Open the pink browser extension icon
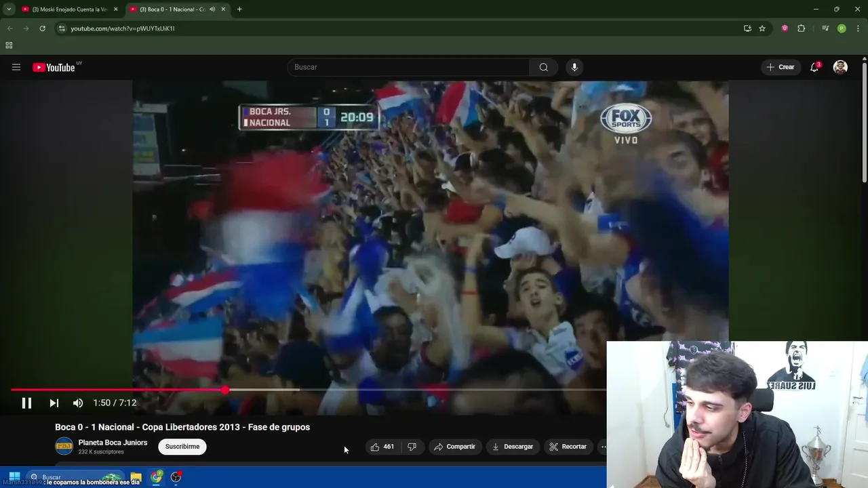 [785, 28]
